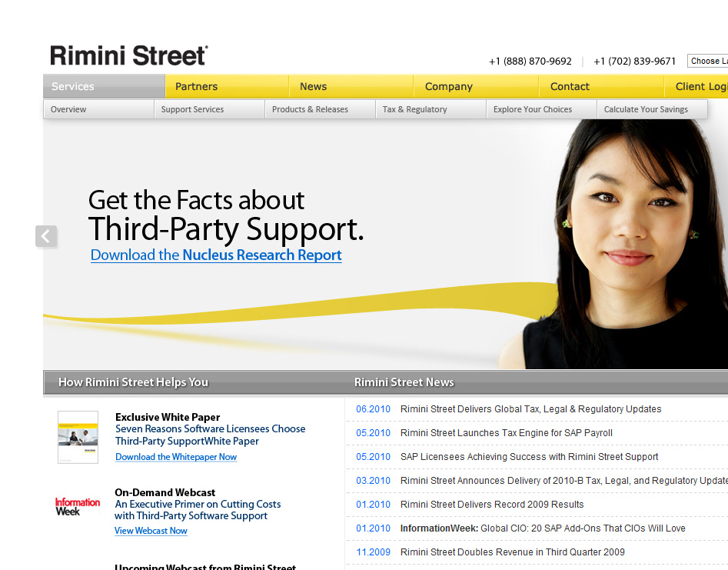This screenshot has height=570, width=728.
Task: Select the Support Services sub-tab
Action: pos(209,110)
